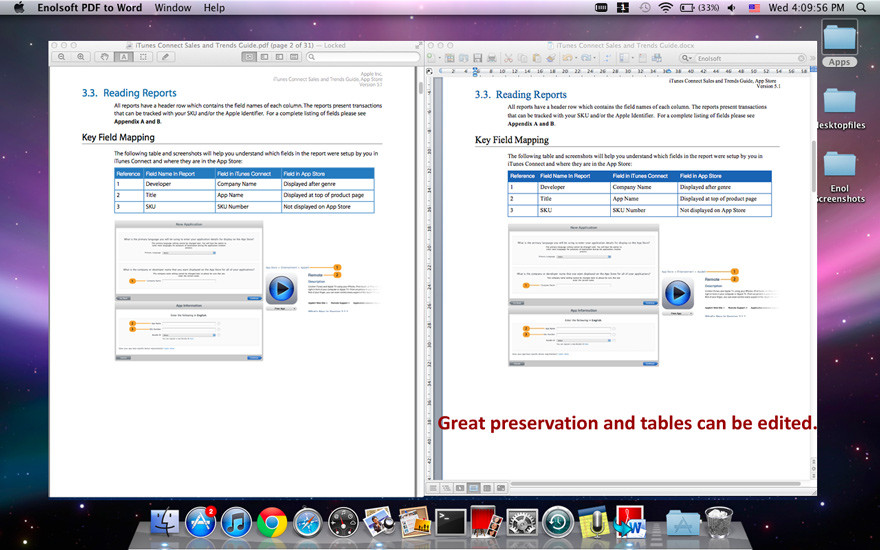This screenshot has width=880, height=550.
Task: Open the Toolbox icon in Word toolbar
Action: click(x=643, y=58)
